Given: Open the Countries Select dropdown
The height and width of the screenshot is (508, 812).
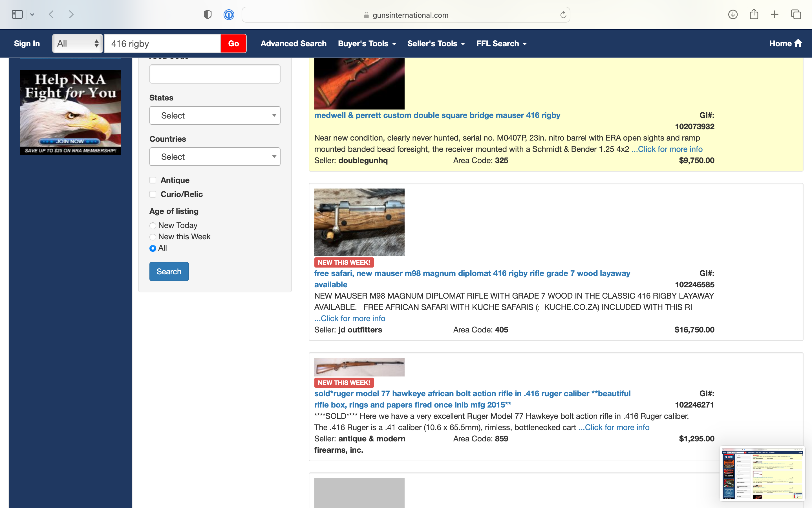Looking at the screenshot, I should (215, 157).
